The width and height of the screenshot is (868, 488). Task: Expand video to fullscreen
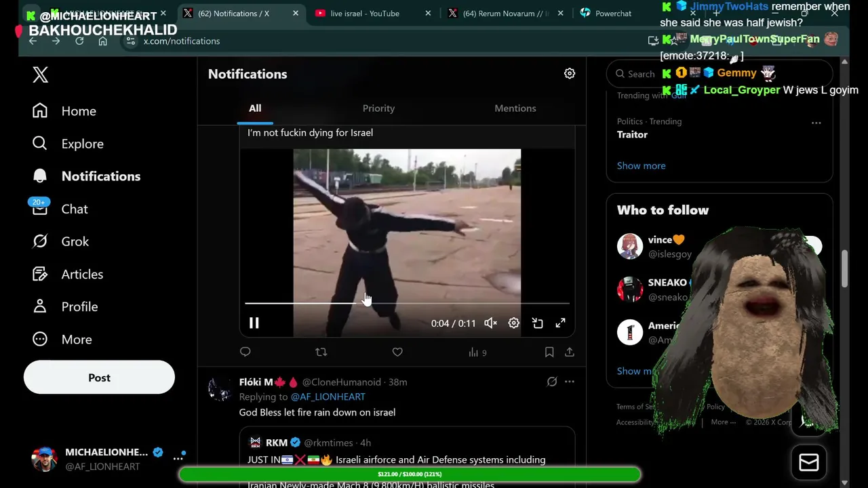(x=560, y=323)
